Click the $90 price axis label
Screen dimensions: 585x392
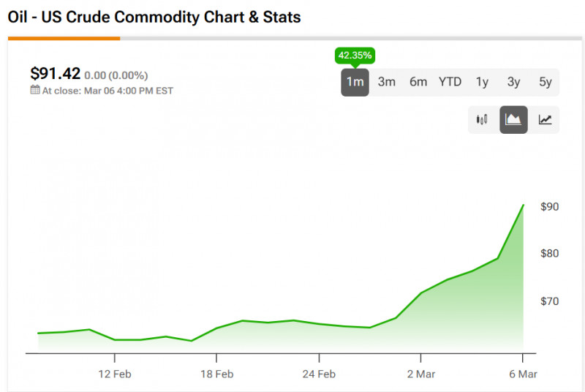click(x=549, y=207)
